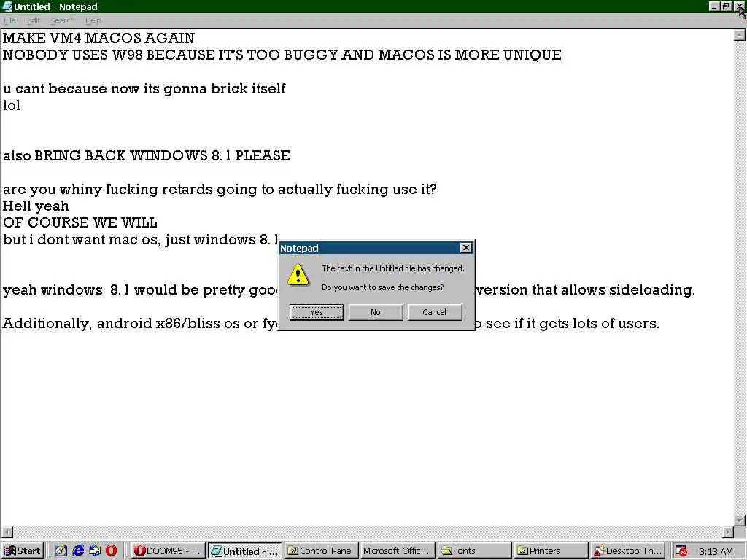
Task: Launch Opera from the quick launch bar
Action: coord(111,551)
